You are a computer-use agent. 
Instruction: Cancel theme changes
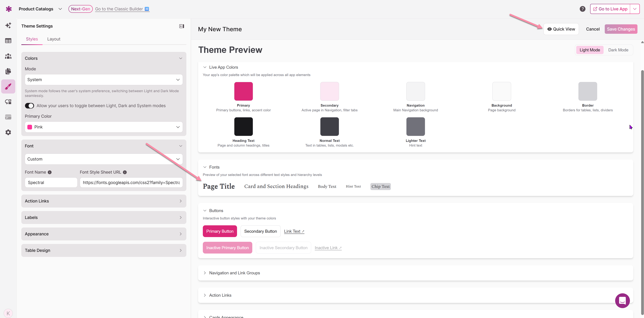click(x=593, y=29)
